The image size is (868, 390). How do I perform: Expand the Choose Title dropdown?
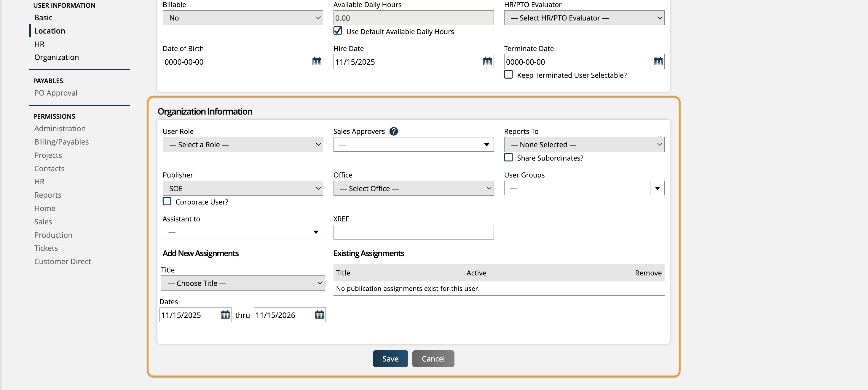pyautogui.click(x=242, y=283)
